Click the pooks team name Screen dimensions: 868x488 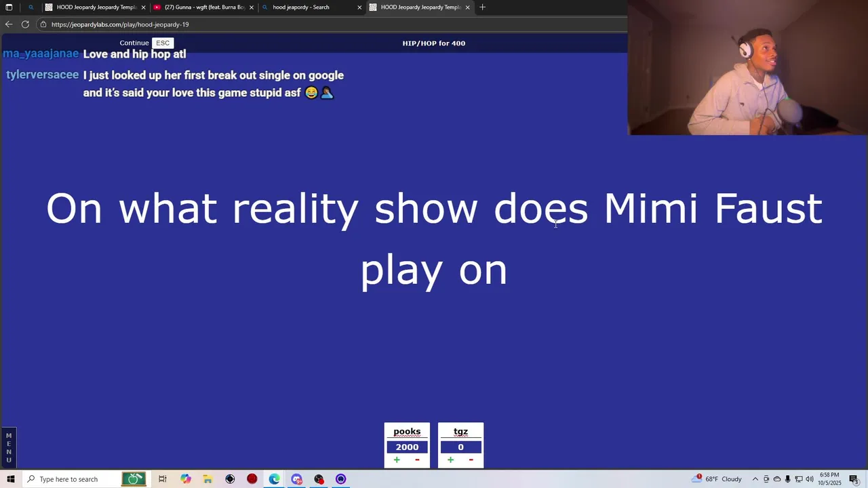[407, 432]
